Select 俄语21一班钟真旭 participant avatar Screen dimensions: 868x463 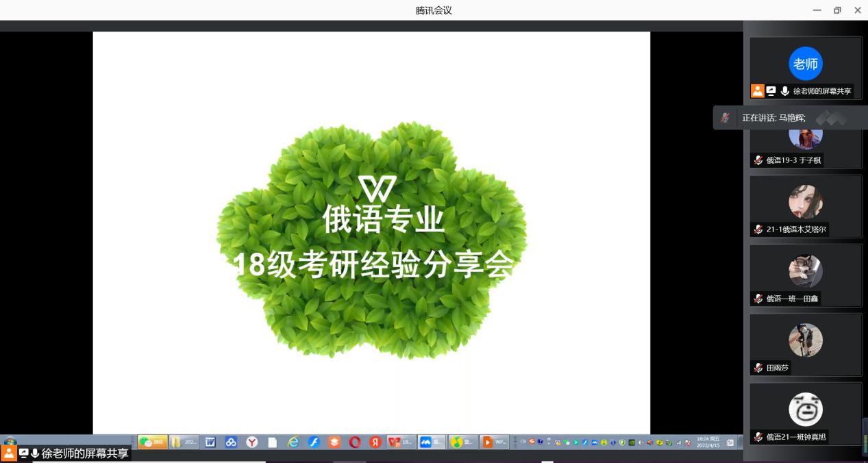tap(805, 410)
